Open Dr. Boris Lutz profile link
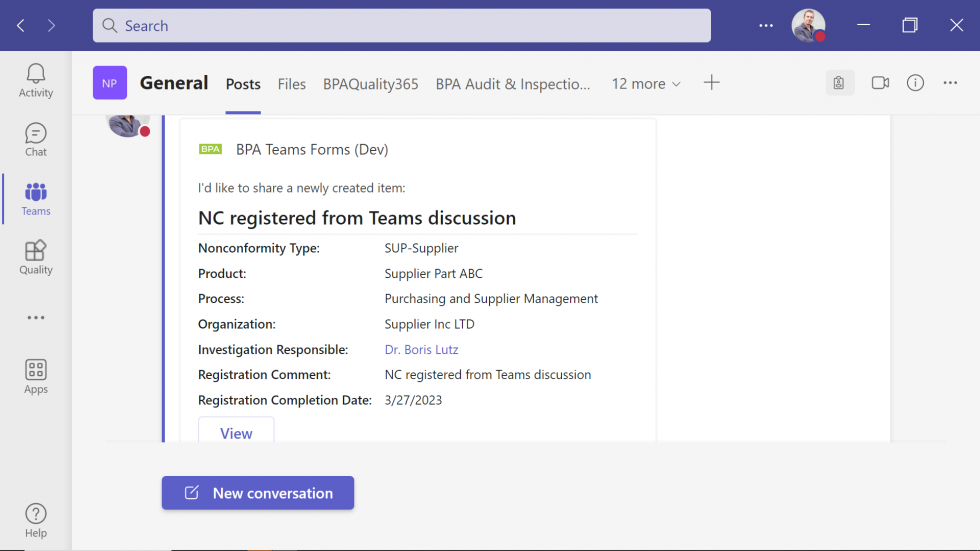 (x=421, y=350)
